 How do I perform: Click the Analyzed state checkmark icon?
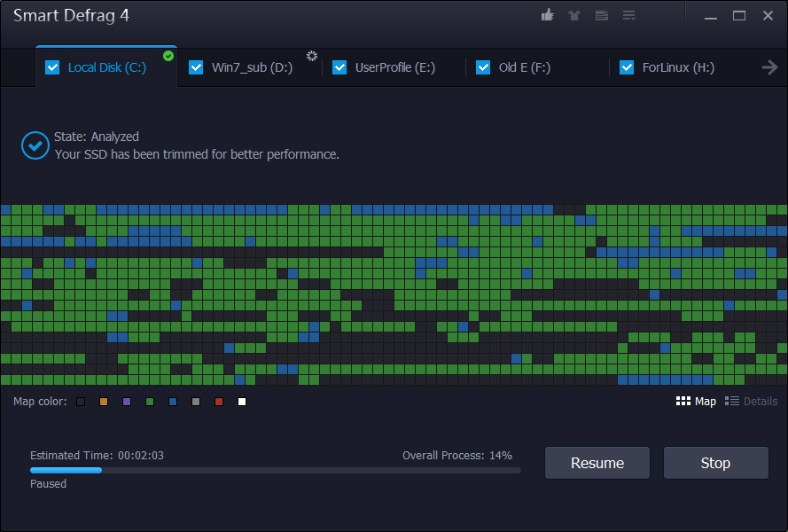35,145
